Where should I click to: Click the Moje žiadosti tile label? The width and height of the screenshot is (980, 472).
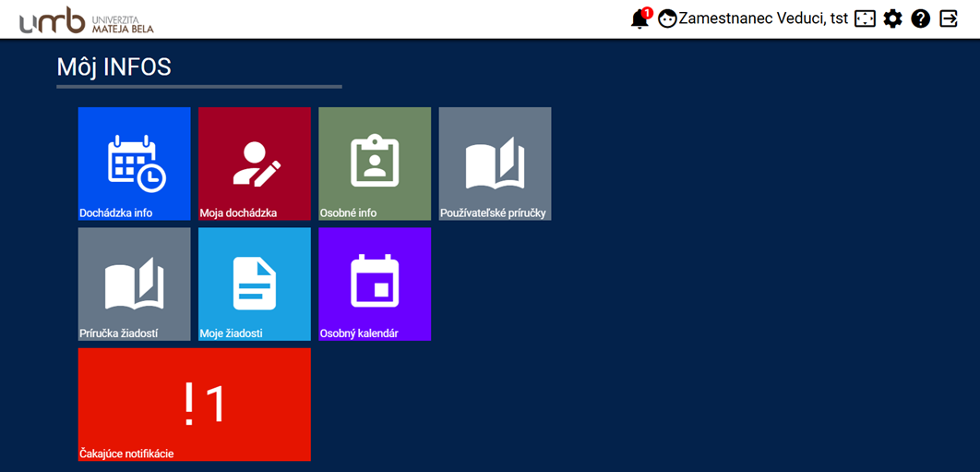(232, 333)
